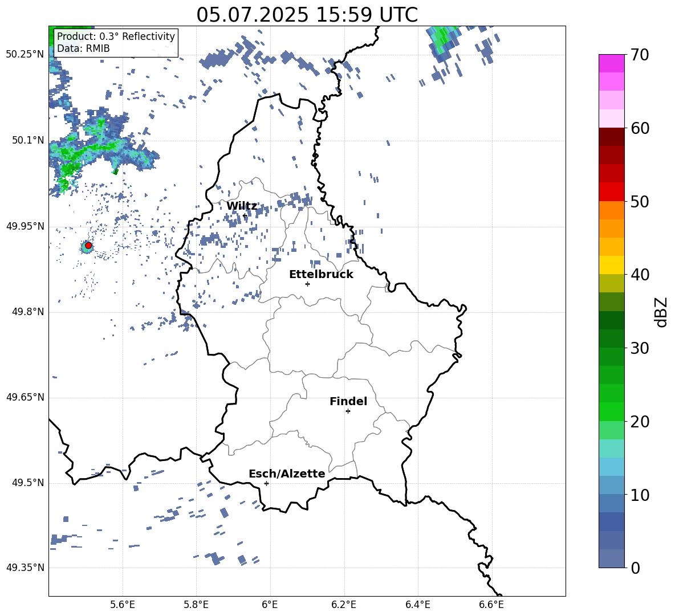Click the 49.95°N latitude label
The height and width of the screenshot is (616, 675).
(25, 226)
